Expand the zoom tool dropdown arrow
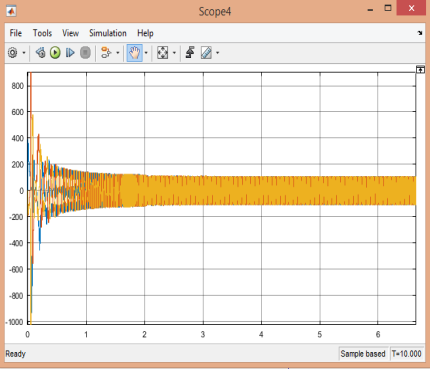Screen dimensions: 430x370 pos(146,53)
